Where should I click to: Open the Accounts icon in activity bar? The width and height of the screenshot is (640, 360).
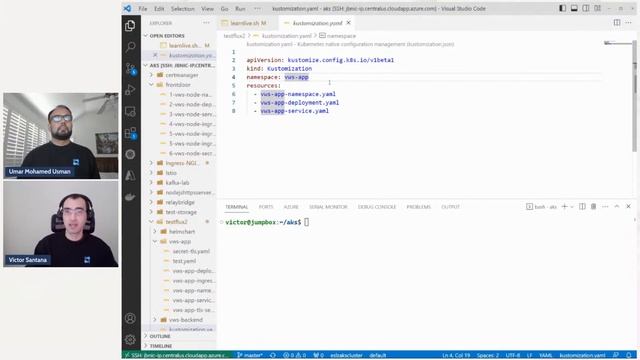(x=130, y=318)
